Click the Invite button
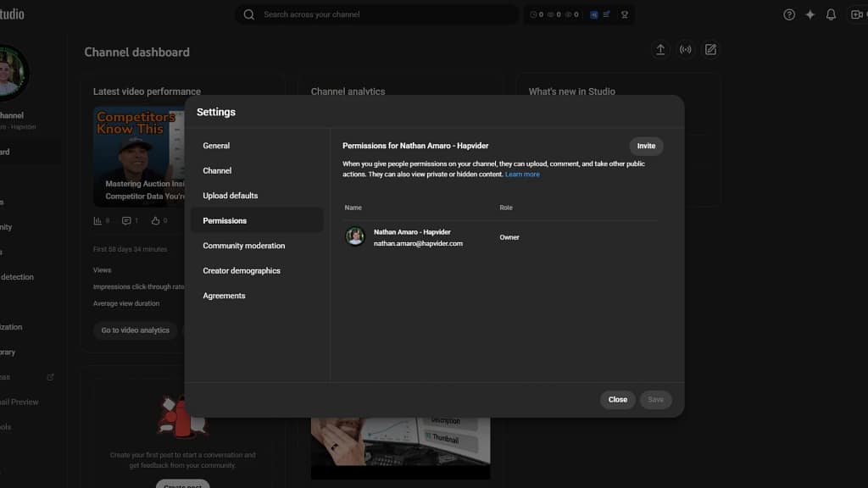Screen dimensions: 868x488 pos(646,146)
